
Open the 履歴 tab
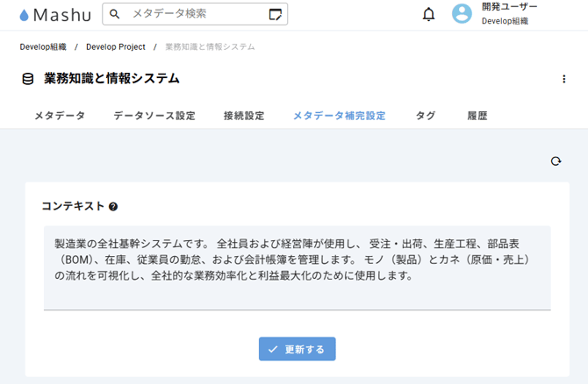click(x=477, y=116)
